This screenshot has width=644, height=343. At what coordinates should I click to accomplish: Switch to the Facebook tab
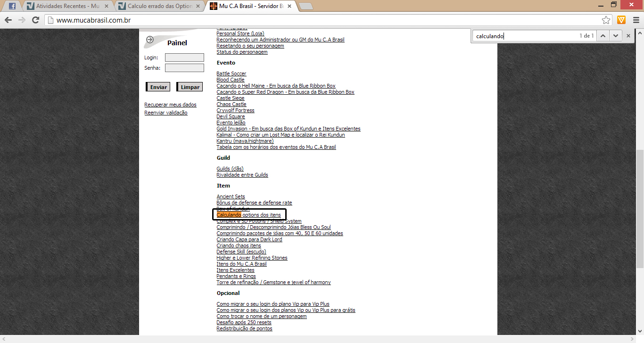pyautogui.click(x=12, y=6)
